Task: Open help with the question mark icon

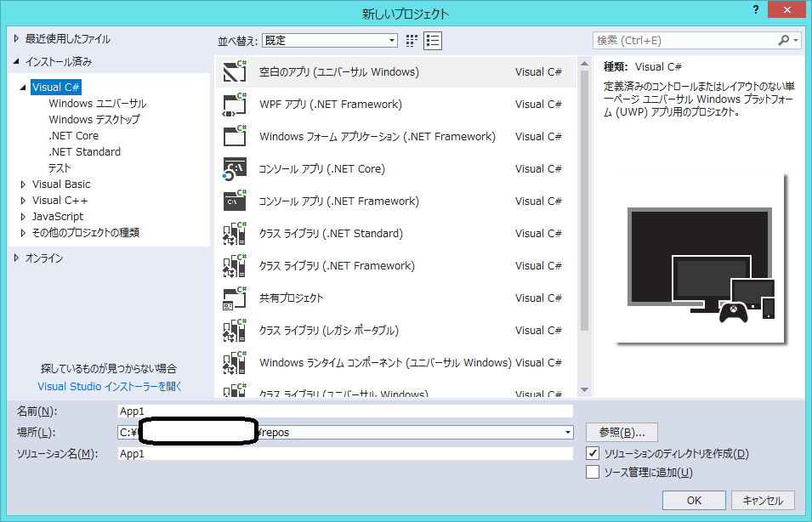Action: (x=756, y=10)
